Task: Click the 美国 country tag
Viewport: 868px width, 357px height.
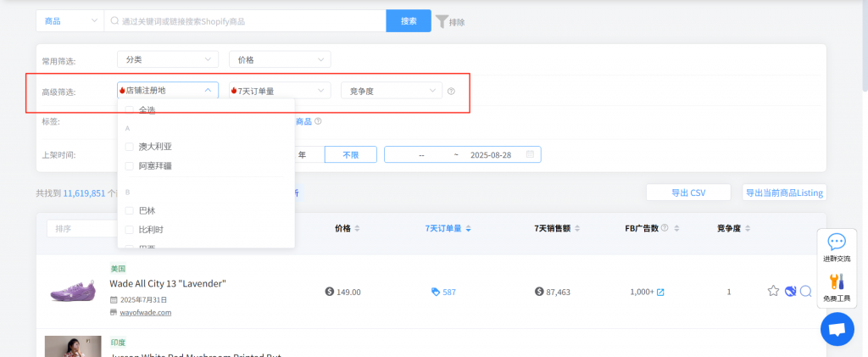Action: pos(119,269)
